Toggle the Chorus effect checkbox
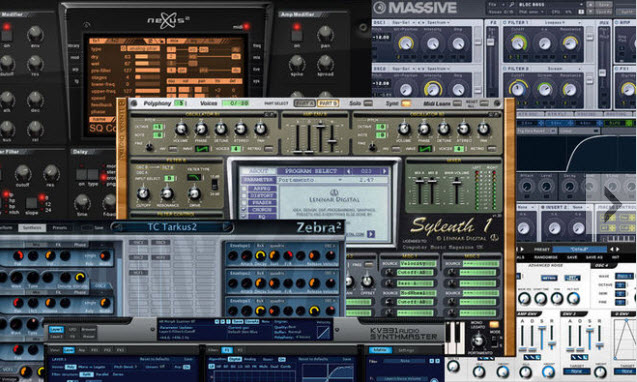 click(x=244, y=210)
